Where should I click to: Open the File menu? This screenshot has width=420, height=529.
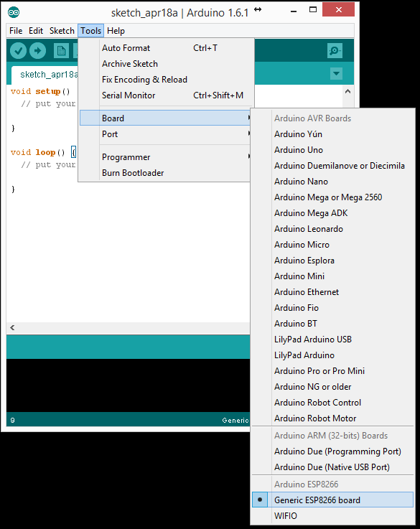[x=16, y=31]
